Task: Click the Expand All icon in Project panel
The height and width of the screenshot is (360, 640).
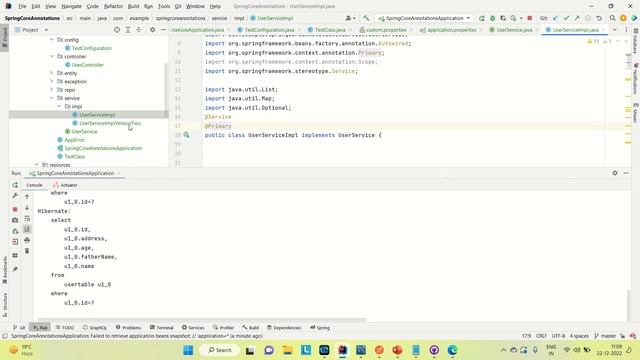Action: point(128,30)
